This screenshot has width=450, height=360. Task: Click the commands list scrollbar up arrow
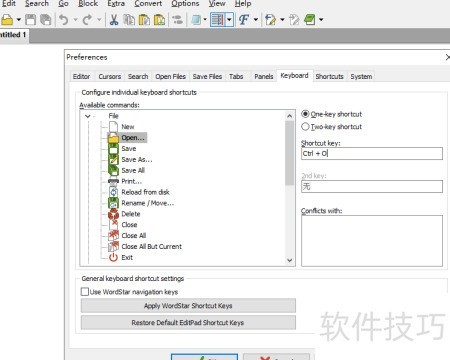tap(289, 116)
